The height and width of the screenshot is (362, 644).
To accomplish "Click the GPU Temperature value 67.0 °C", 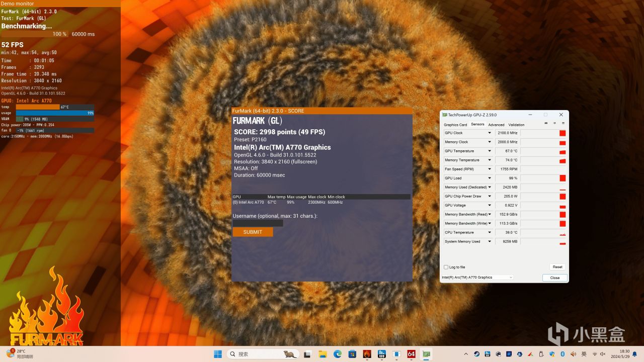I will (507, 151).
